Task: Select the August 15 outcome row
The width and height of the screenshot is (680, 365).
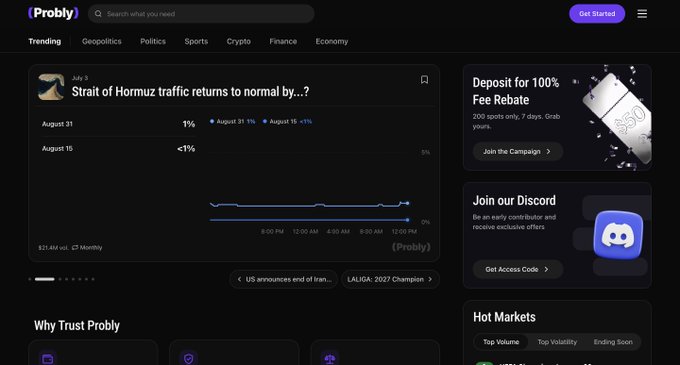Action: (x=118, y=149)
